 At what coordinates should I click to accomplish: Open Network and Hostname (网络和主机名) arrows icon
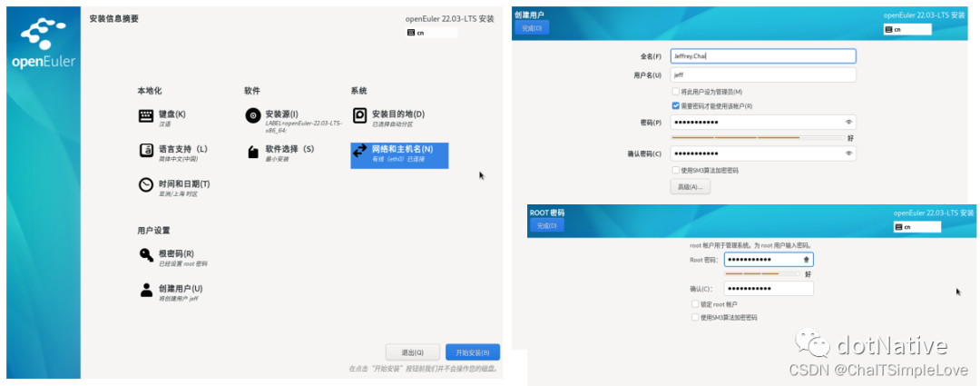(x=359, y=152)
